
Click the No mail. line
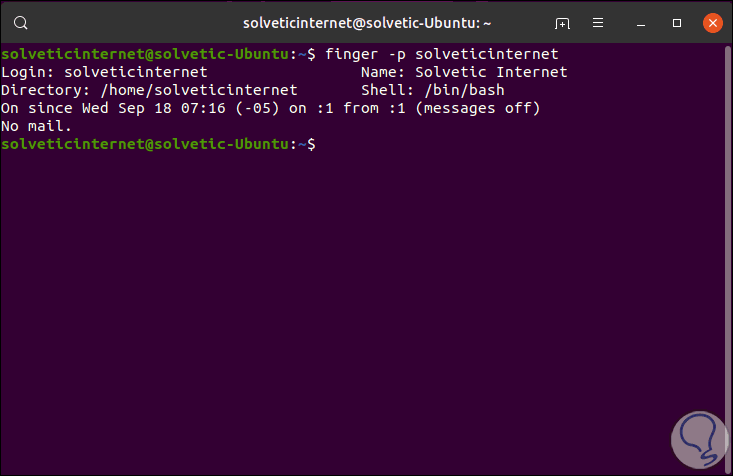click(37, 126)
